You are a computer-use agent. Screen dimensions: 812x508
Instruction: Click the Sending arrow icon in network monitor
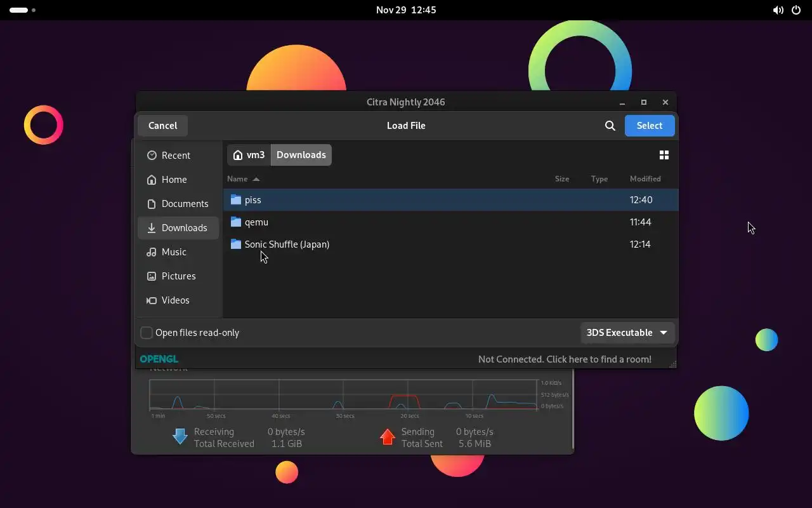(388, 436)
